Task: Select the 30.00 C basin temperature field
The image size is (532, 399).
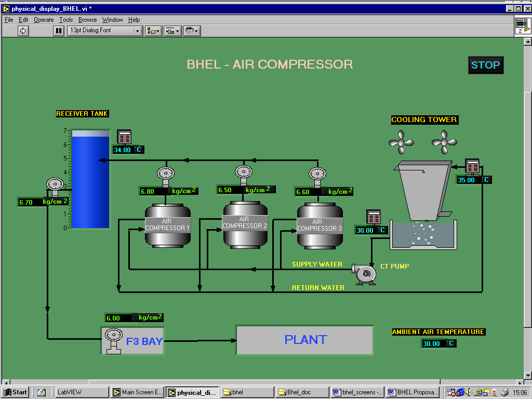Action: coord(371,230)
